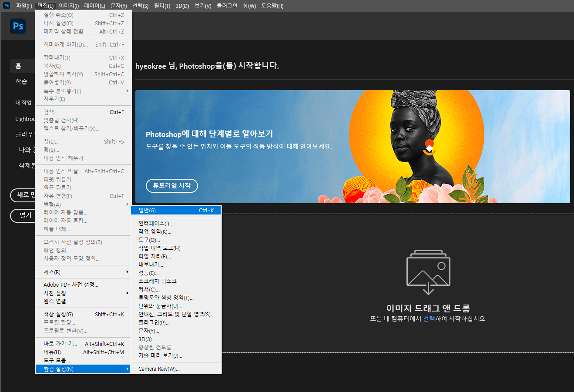This screenshot has width=574, height=392.
Task: Expand the 특수 붙여넣기 submenu
Action: 60,90
